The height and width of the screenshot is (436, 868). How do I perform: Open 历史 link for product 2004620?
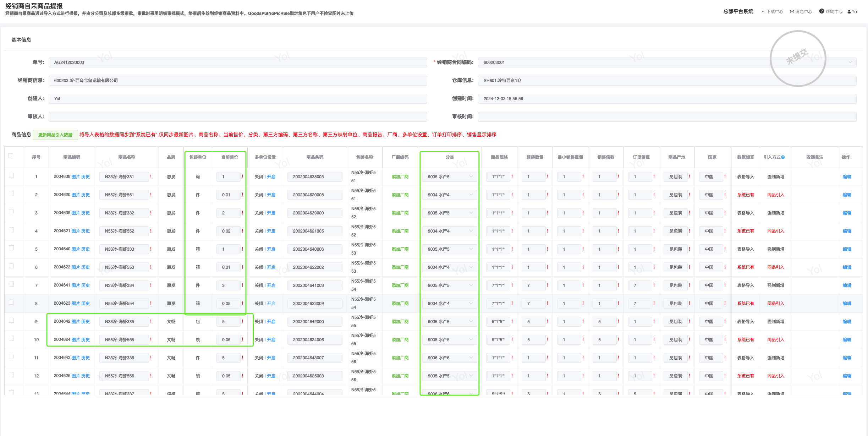(x=86, y=195)
